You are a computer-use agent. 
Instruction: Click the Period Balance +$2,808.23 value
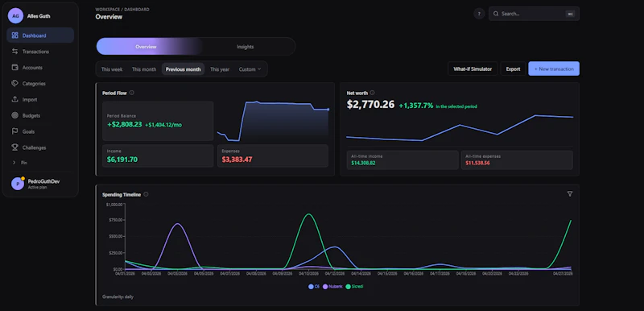tap(125, 125)
